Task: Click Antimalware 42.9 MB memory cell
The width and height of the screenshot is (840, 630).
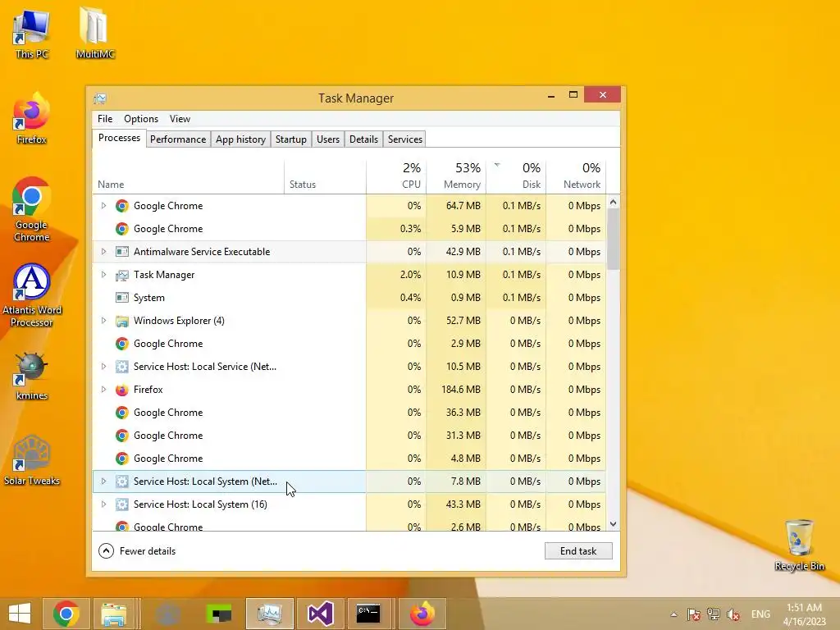Action: [x=456, y=252]
